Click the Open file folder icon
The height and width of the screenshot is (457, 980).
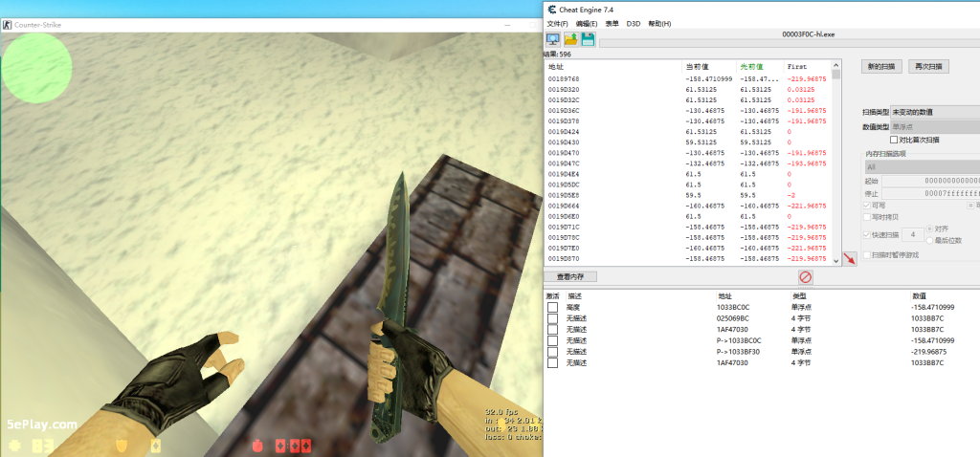pyautogui.click(x=571, y=39)
